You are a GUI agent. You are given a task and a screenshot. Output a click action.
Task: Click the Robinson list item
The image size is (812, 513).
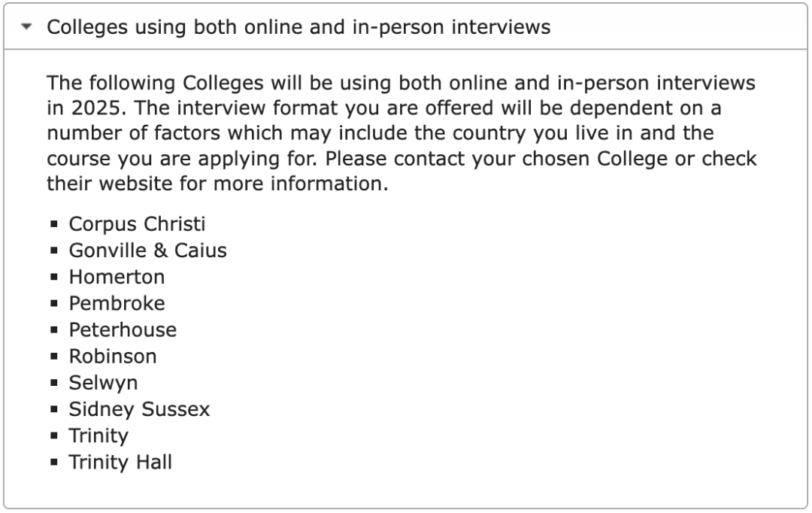point(113,356)
